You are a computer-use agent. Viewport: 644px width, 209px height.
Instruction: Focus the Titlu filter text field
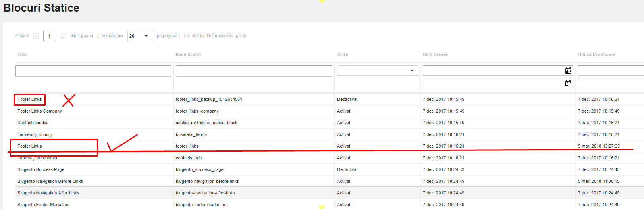[93, 71]
